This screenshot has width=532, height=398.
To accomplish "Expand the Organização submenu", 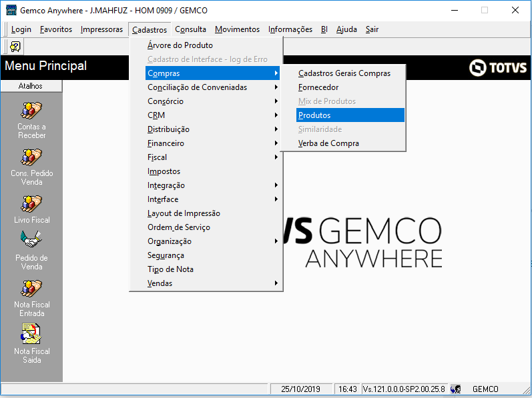I will click(x=212, y=241).
